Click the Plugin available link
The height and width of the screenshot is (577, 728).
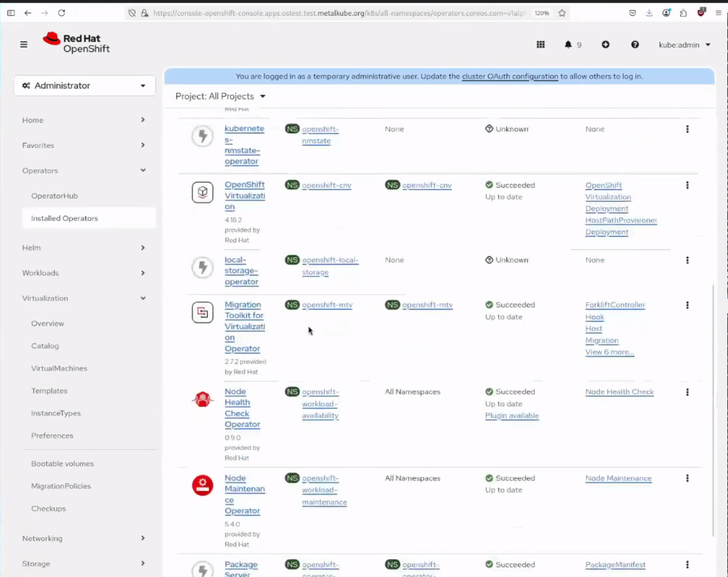pyautogui.click(x=512, y=416)
